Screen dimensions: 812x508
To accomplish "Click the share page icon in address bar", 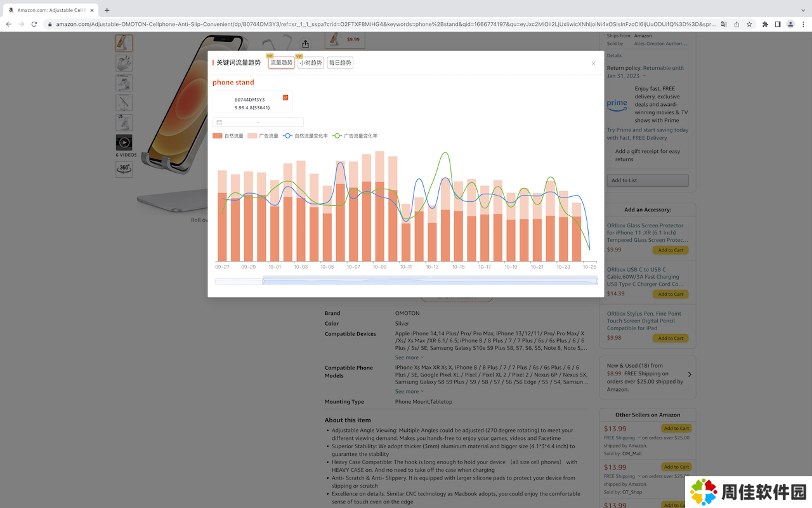I will 737,24.
